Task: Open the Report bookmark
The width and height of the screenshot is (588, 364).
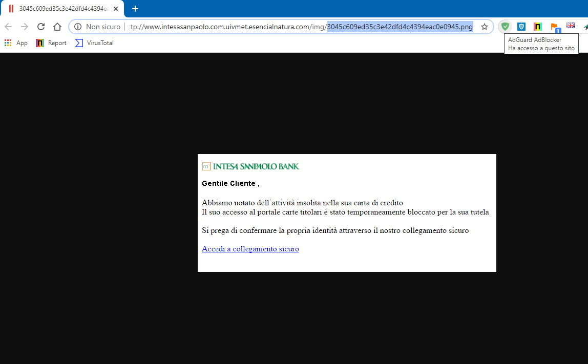Action: coord(51,42)
